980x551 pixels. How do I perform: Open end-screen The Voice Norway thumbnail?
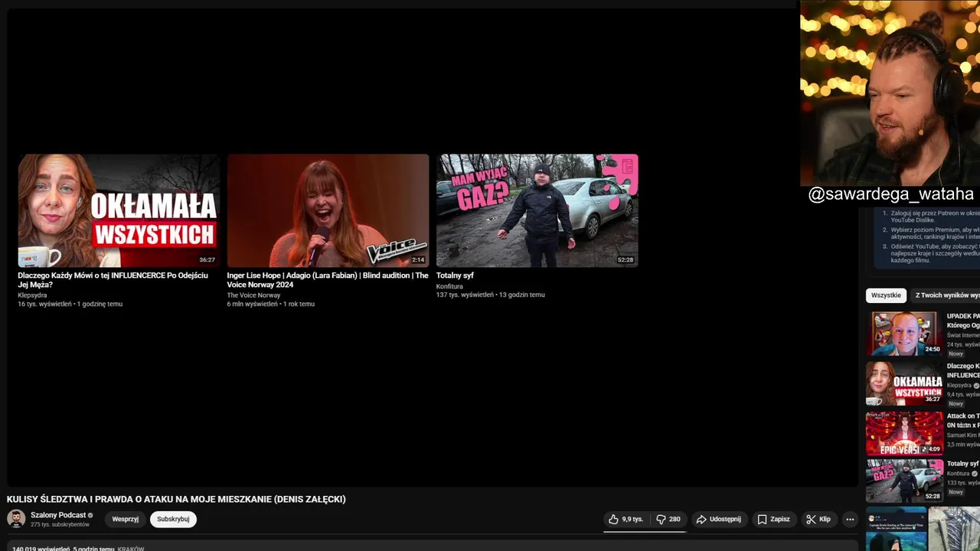pyautogui.click(x=328, y=210)
